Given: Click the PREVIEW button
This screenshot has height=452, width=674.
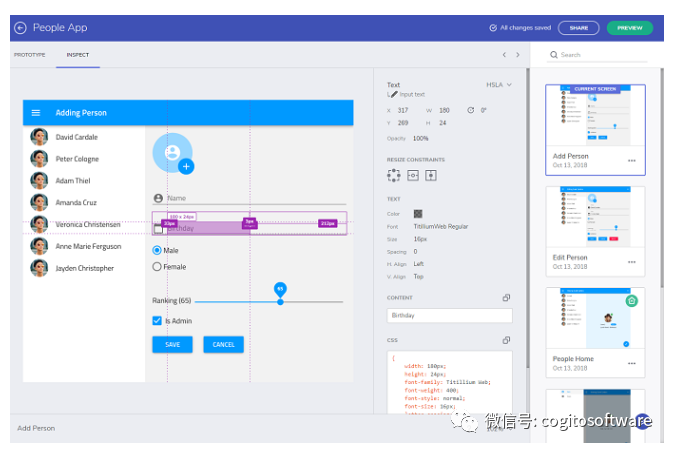Looking at the screenshot, I should 630,28.
